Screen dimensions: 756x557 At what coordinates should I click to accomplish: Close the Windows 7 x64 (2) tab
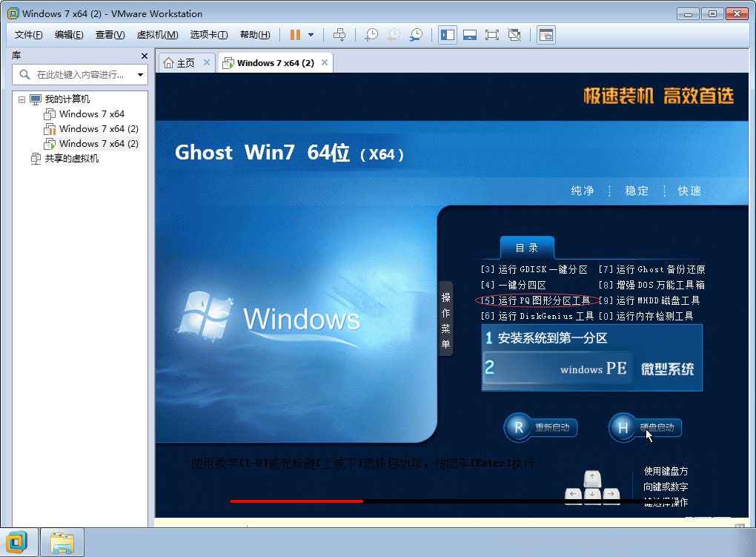325,62
